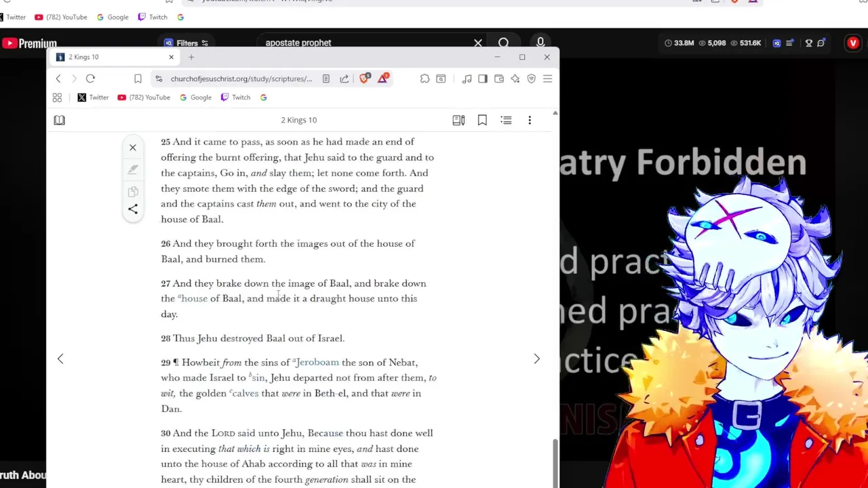Click the YouTube voice search microphone

pyautogui.click(x=540, y=43)
